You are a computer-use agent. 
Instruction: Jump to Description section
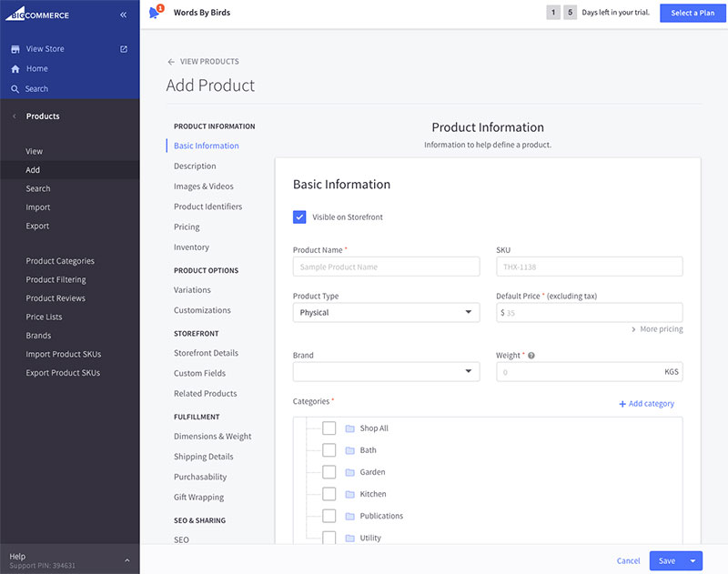pos(195,166)
